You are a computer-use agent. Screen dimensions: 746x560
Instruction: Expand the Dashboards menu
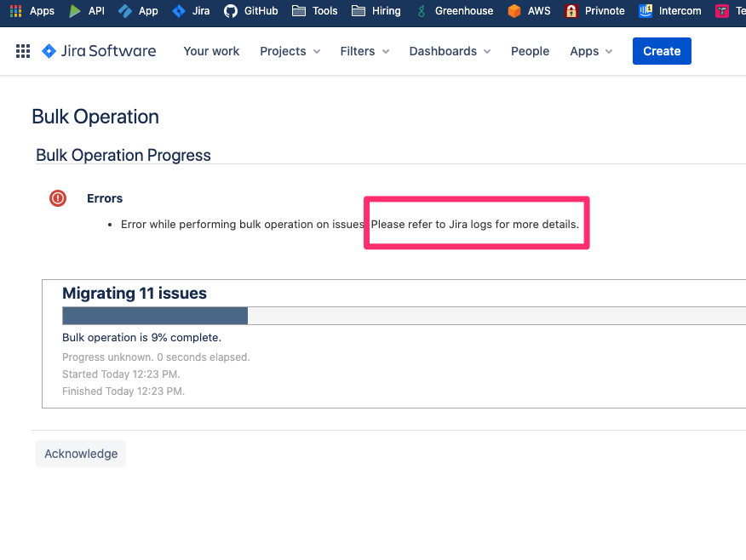[x=450, y=51]
